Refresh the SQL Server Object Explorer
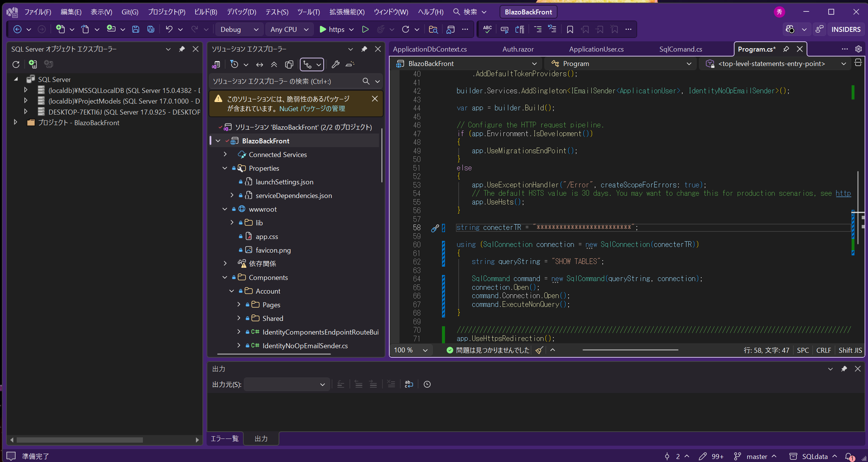 pyautogui.click(x=16, y=64)
